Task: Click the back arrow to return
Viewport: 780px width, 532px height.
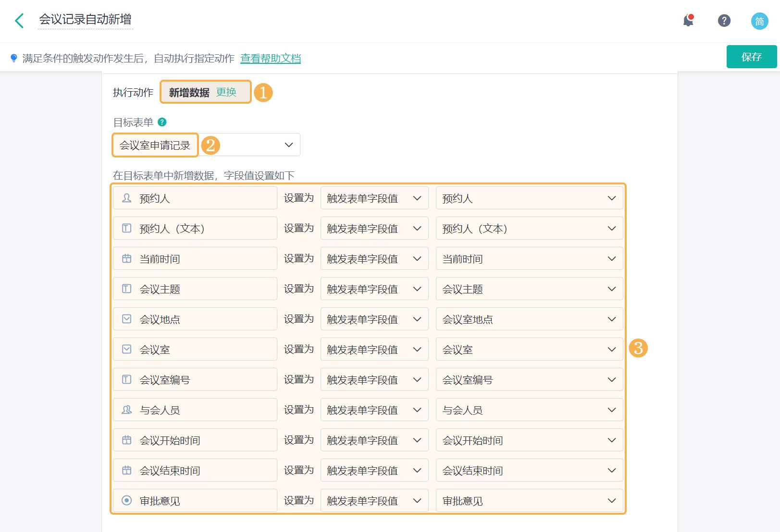Action: [x=19, y=21]
